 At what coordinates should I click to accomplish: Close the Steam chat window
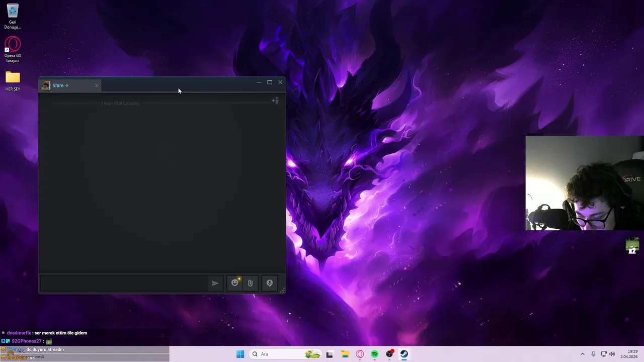[x=280, y=82]
